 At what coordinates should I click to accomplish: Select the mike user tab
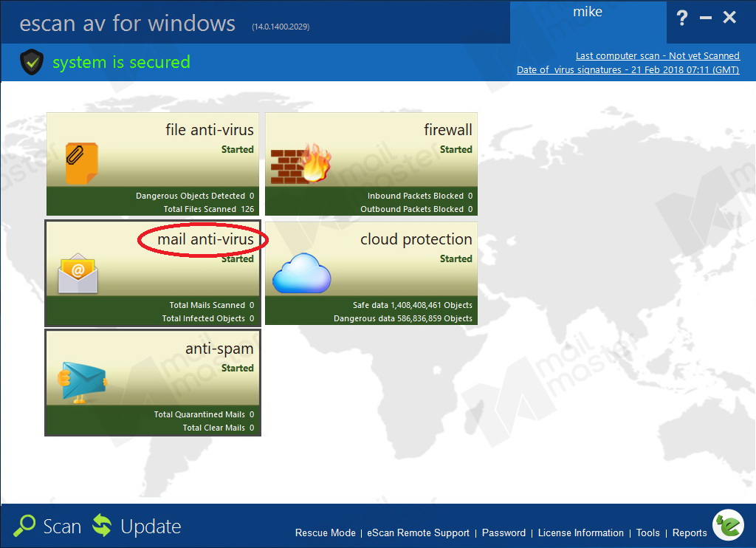pos(588,21)
